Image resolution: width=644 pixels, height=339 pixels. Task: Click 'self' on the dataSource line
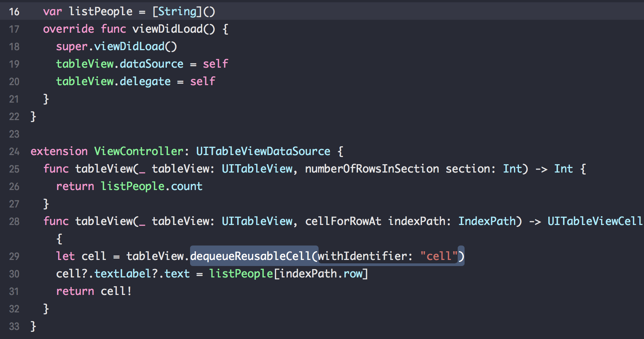pyautogui.click(x=216, y=64)
